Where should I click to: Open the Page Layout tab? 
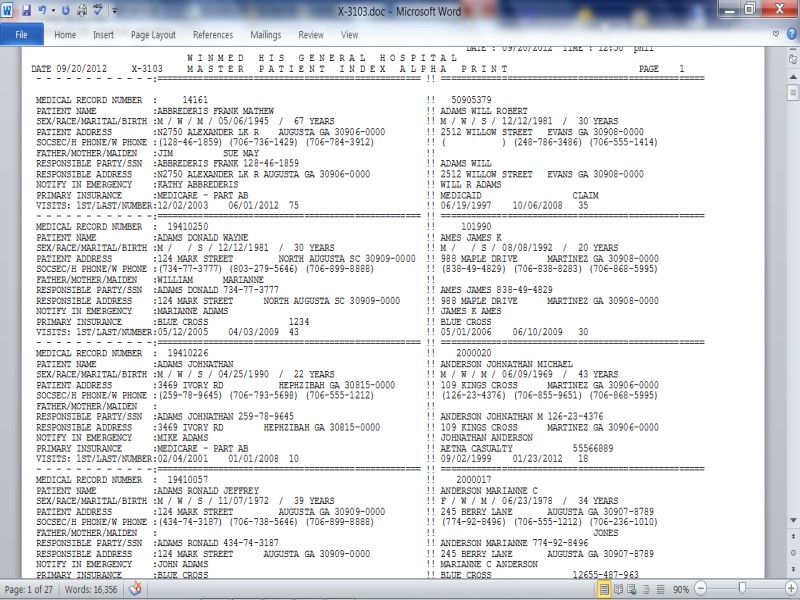tap(153, 35)
